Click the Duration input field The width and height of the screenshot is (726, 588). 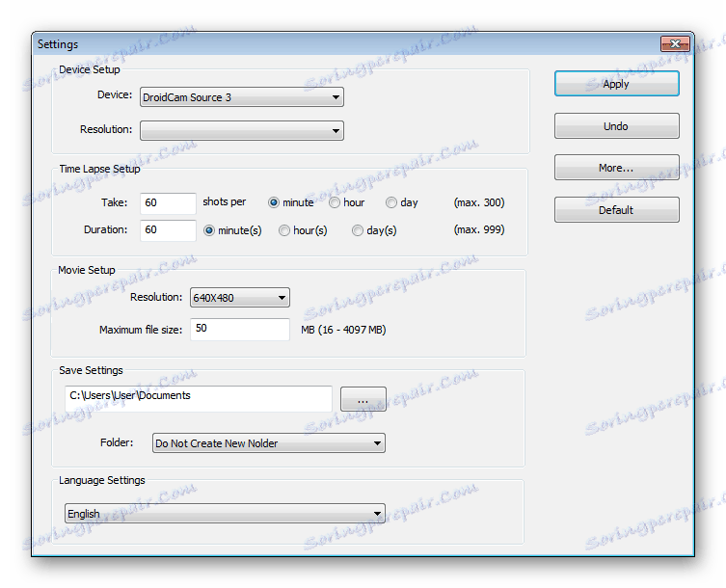click(x=168, y=230)
